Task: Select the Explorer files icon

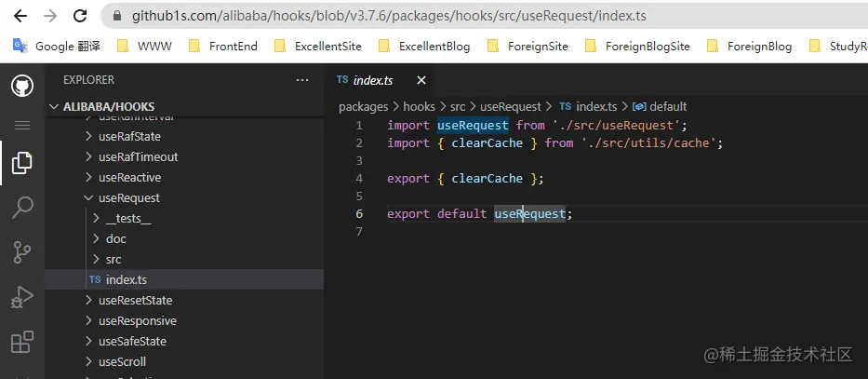Action: click(x=22, y=163)
